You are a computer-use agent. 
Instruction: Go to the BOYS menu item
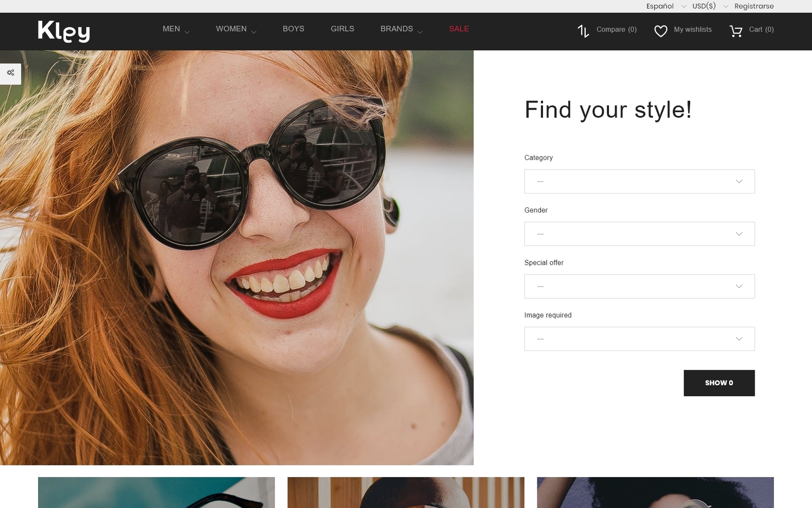coord(293,29)
